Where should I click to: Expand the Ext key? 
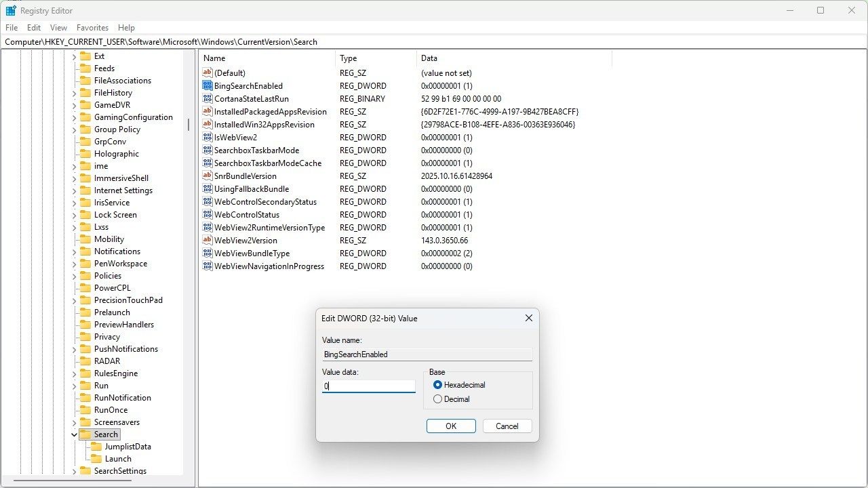point(74,56)
